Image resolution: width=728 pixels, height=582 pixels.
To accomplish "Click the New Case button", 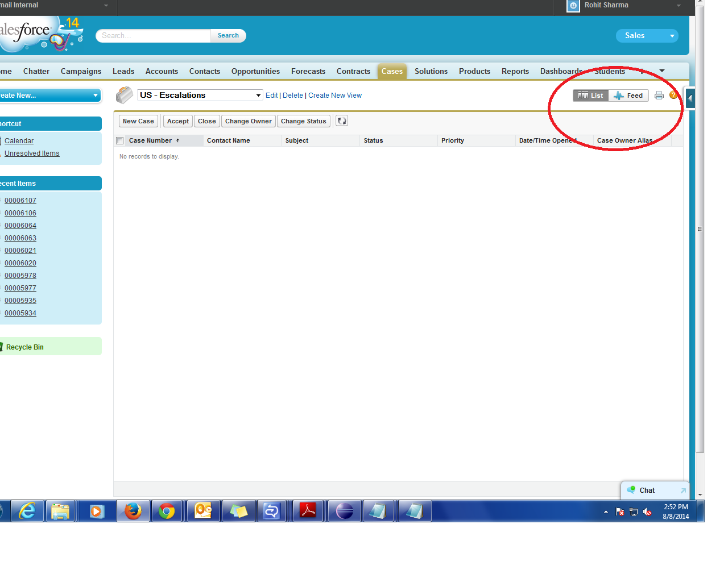I will [x=138, y=121].
